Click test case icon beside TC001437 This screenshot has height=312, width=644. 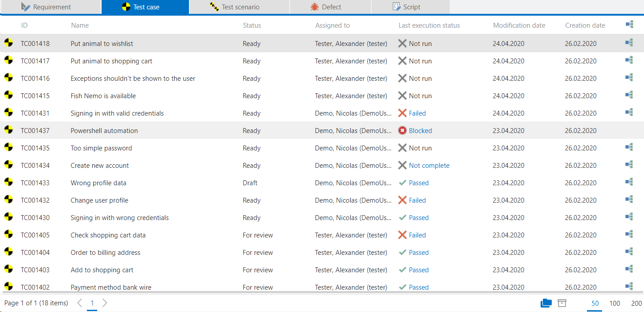(8, 130)
